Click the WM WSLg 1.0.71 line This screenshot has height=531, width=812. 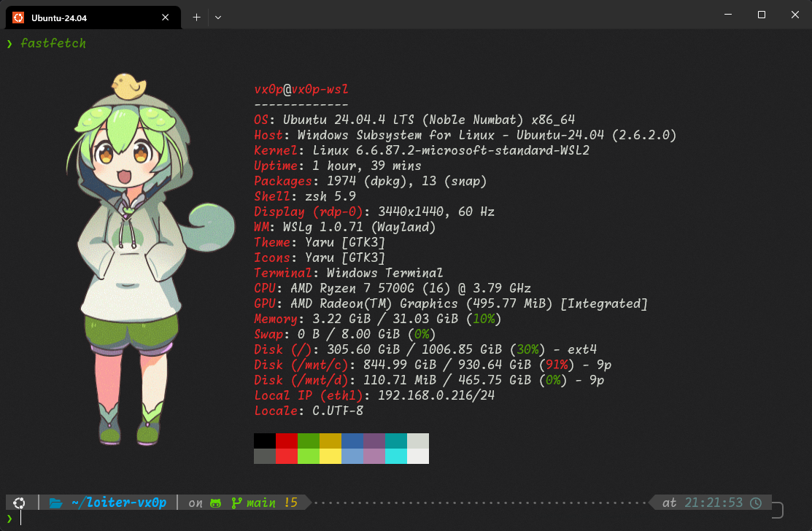pyautogui.click(x=345, y=227)
